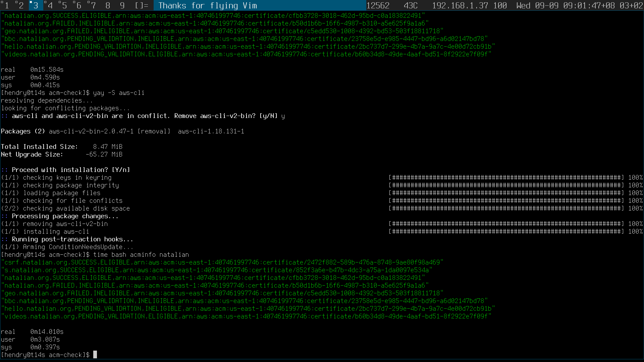Click the 43C temperature in status bar
Viewport: 644px width, 362px height.
click(x=411, y=5)
